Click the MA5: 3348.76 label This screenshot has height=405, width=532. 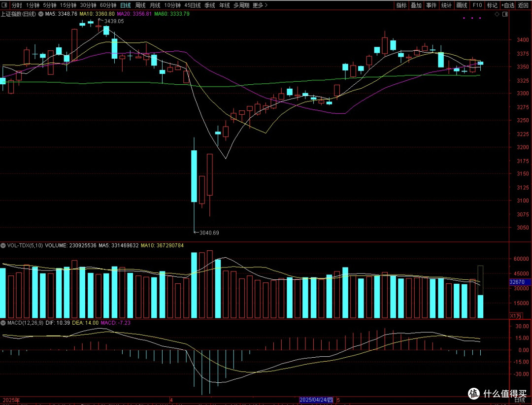click(x=61, y=14)
